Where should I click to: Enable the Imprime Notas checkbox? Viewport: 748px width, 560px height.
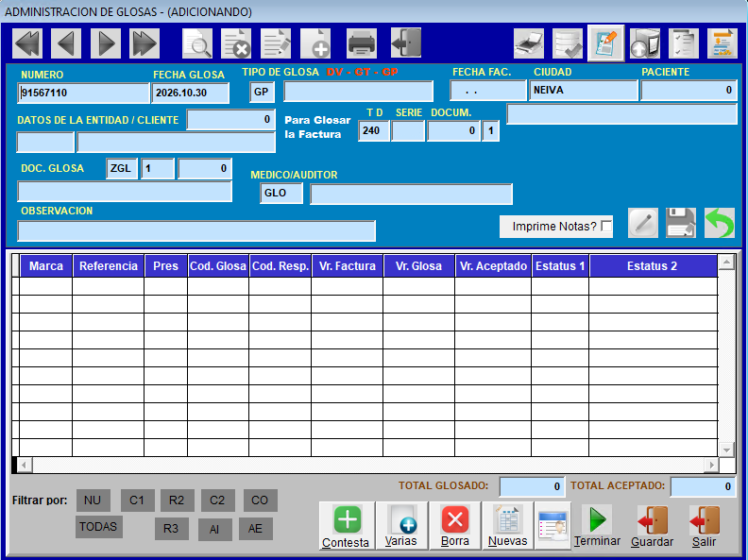606,226
